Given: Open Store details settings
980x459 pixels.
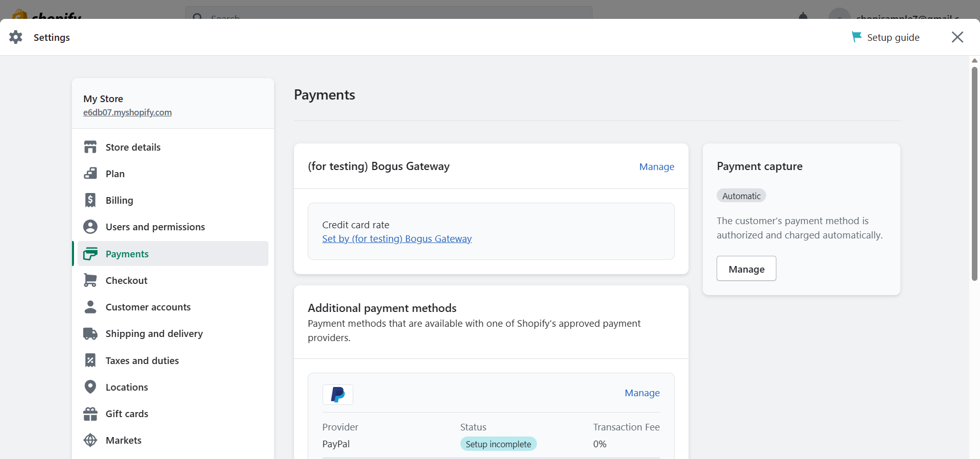Looking at the screenshot, I should click(x=173, y=147).
